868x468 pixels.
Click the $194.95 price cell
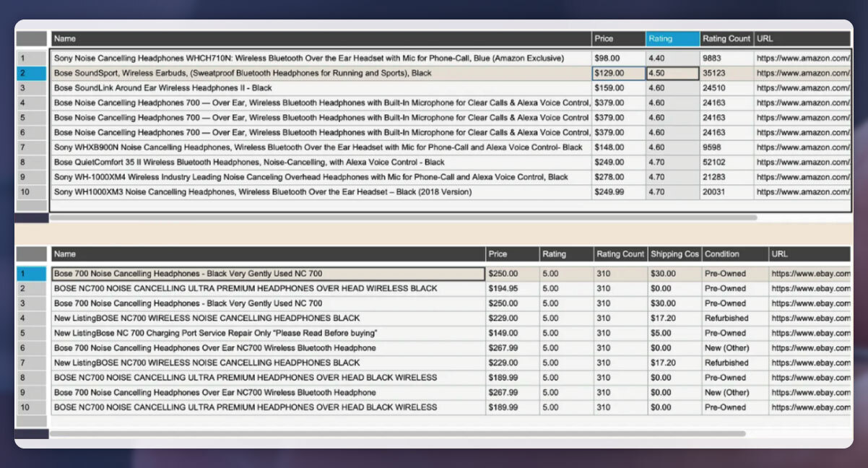click(x=513, y=289)
